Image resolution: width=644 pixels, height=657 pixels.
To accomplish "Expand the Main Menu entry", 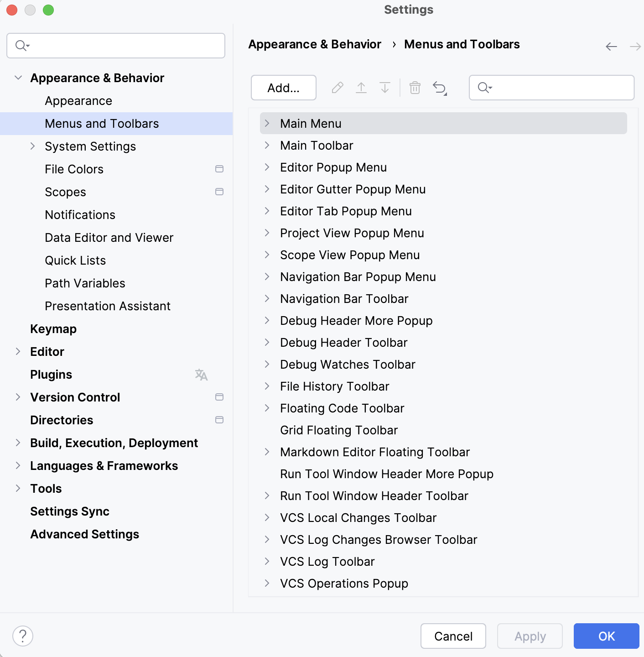I will coord(267,123).
